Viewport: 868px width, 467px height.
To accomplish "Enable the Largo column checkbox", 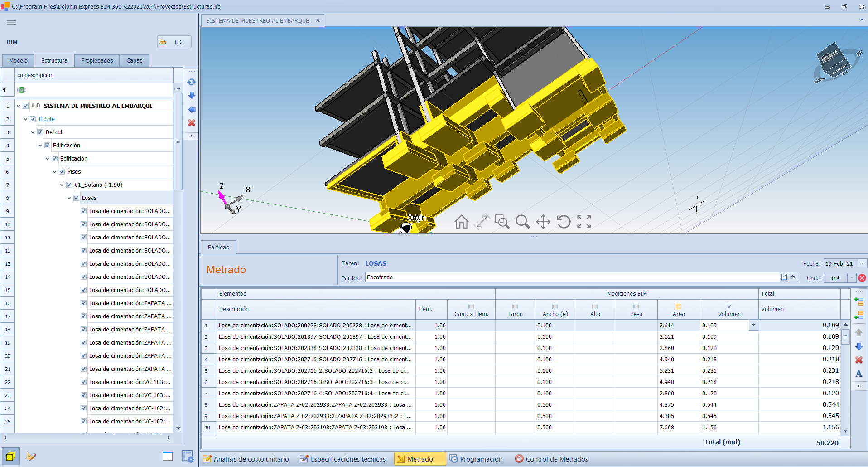I will point(515,306).
